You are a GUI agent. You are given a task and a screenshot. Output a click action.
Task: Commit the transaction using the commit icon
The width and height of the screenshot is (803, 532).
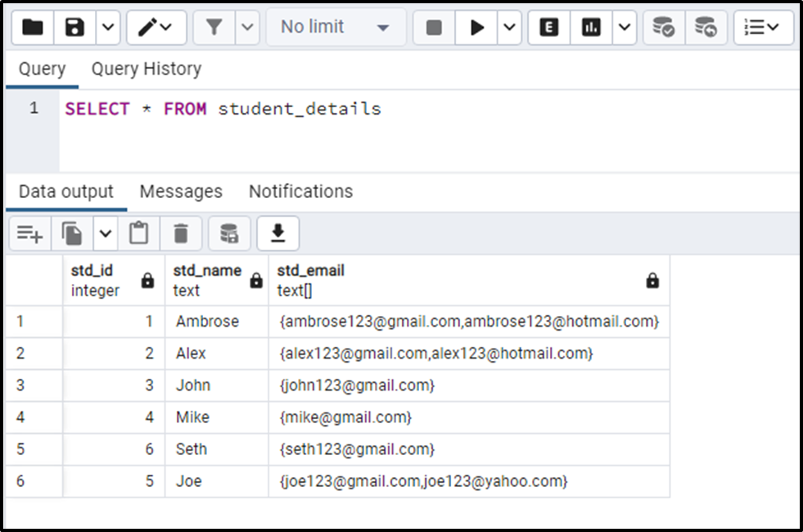[x=663, y=27]
